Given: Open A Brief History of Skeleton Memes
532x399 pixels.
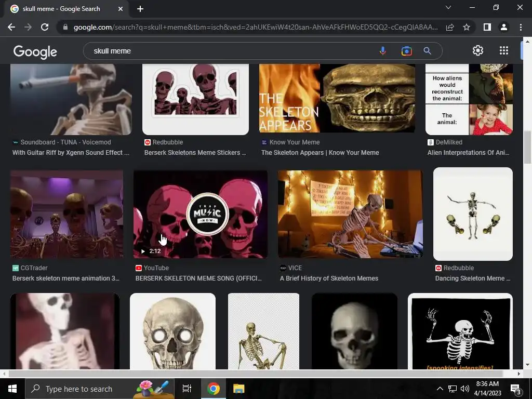Looking at the screenshot, I should pos(329,278).
